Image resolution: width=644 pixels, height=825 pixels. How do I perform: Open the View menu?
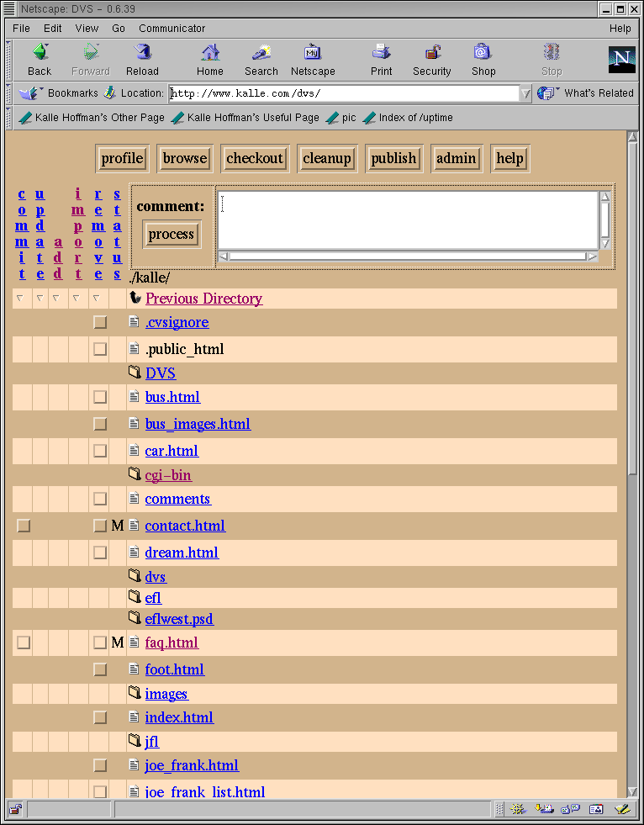[x=87, y=29]
